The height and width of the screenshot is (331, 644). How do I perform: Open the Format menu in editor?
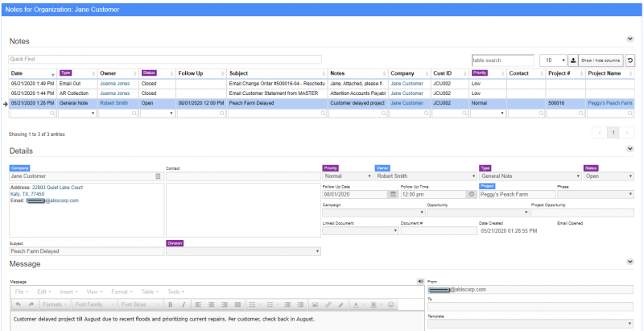pyautogui.click(x=122, y=292)
